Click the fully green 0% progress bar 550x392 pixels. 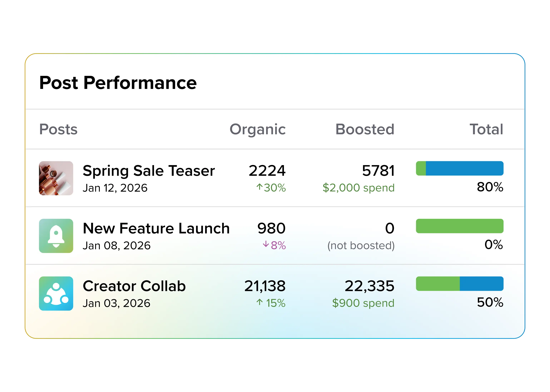460,226
